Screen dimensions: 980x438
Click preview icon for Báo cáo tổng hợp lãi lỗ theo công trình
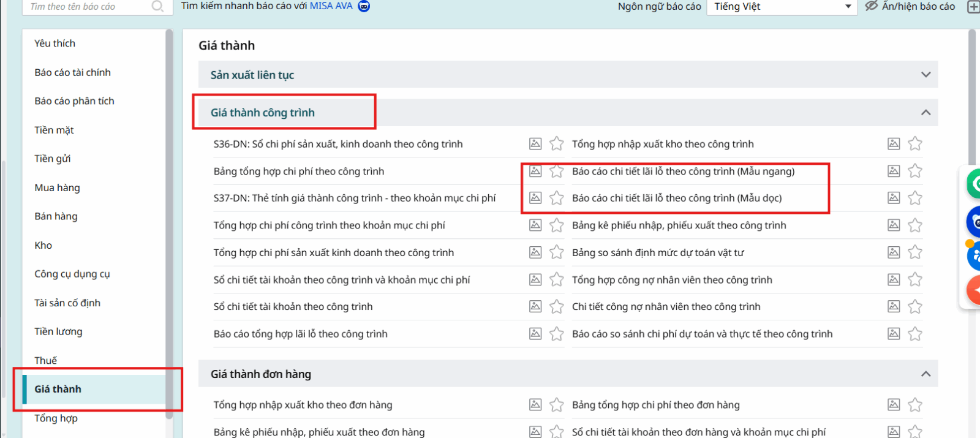[535, 334]
